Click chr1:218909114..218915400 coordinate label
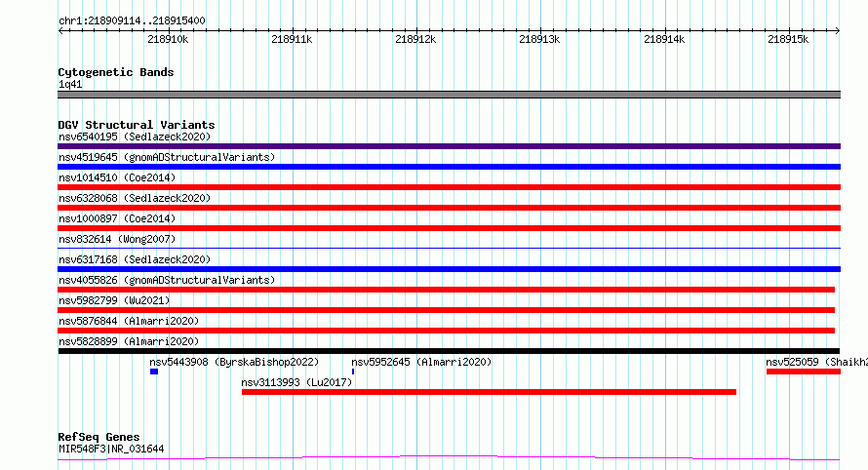Viewport: 868px width, 470px height. [132, 20]
